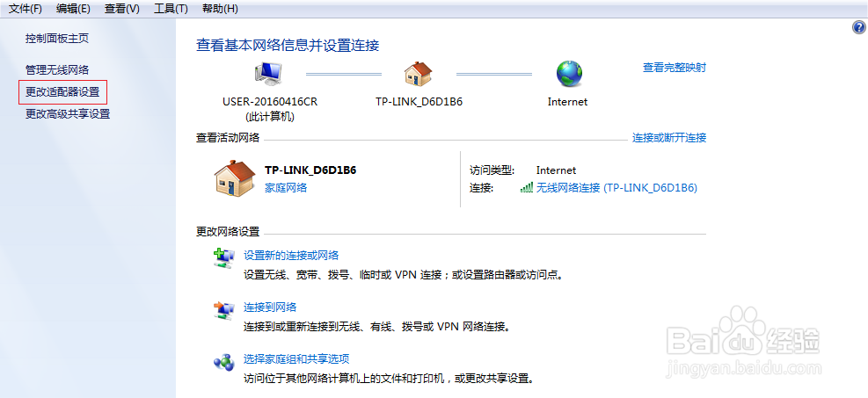Open the 文件(F) menu

(26, 9)
